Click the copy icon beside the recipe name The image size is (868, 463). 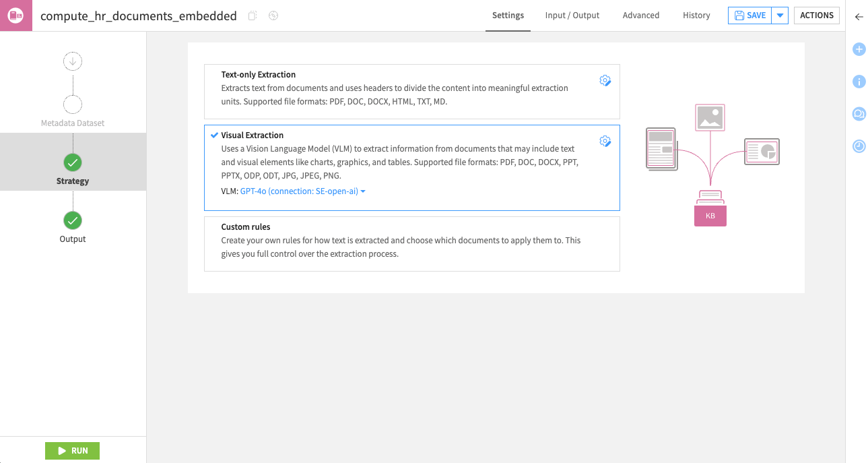253,16
